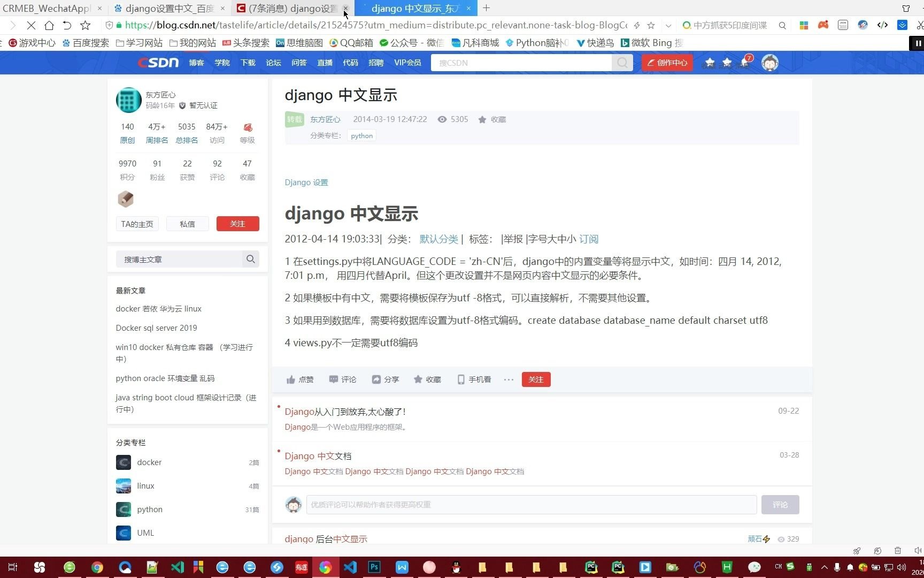Click the python category tag
924x578 pixels.
[361, 135]
